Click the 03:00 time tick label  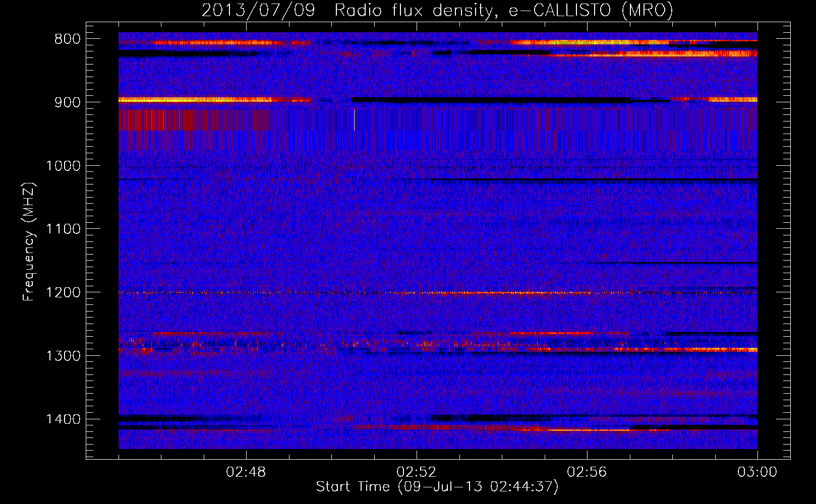tap(757, 472)
